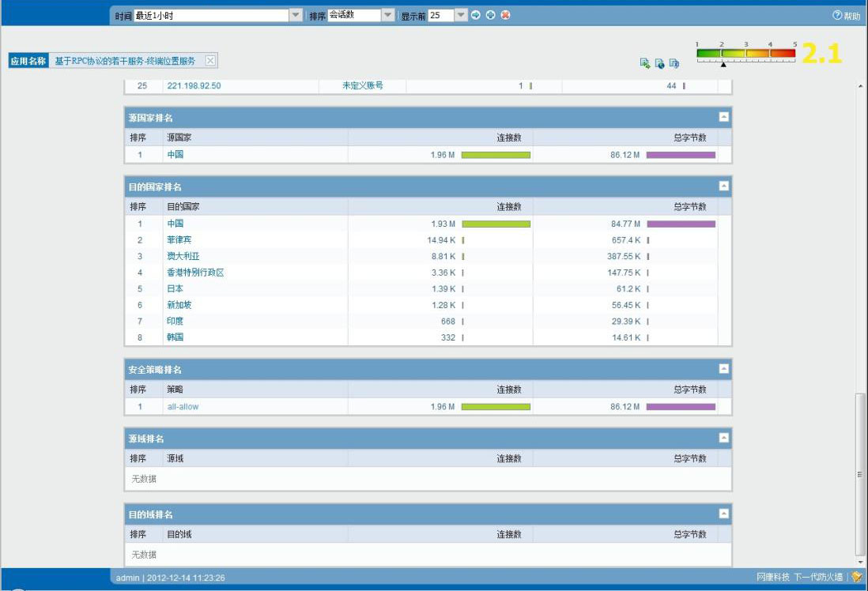Viewport: 868px width, 591px height.
Task: Open help via the 帮助 question mark icon
Action: (837, 16)
